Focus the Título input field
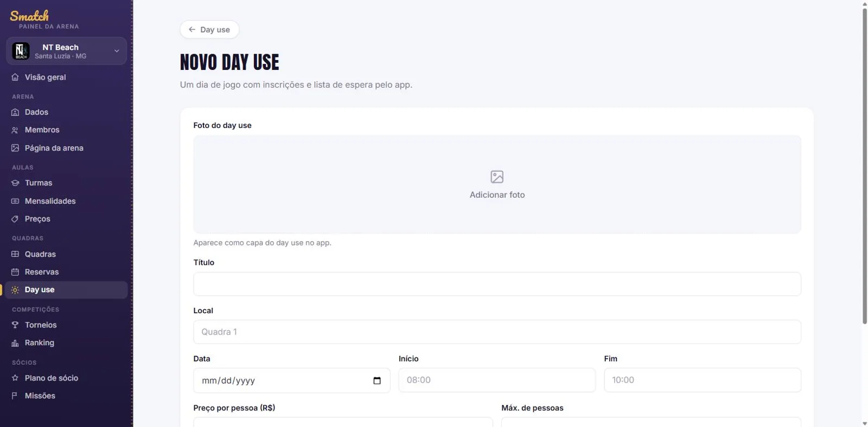The height and width of the screenshot is (427, 868). 497,284
